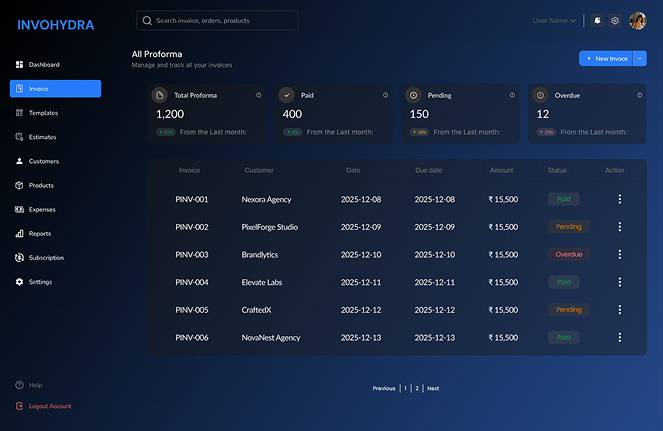
Task: Click the Overdue alert card icon
Action: pyautogui.click(x=540, y=95)
